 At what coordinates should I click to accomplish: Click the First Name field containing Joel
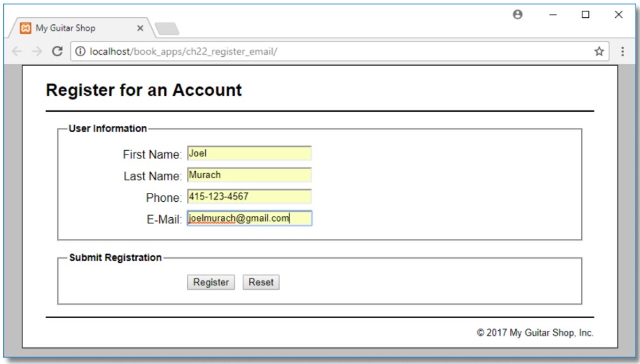point(249,153)
